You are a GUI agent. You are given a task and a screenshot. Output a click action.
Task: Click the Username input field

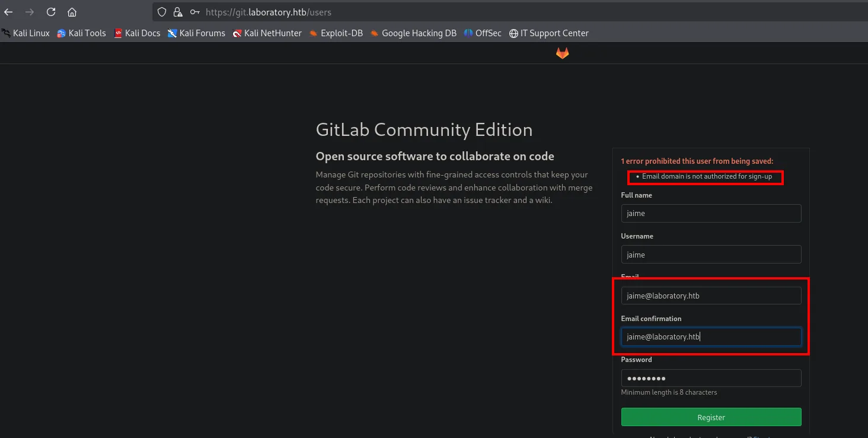(711, 255)
